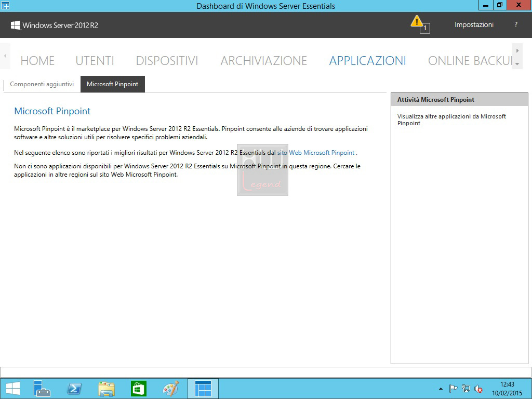This screenshot has height=399, width=532.
Task: Click the Attività Microsoft Pinpoint header
Action: 459,100
